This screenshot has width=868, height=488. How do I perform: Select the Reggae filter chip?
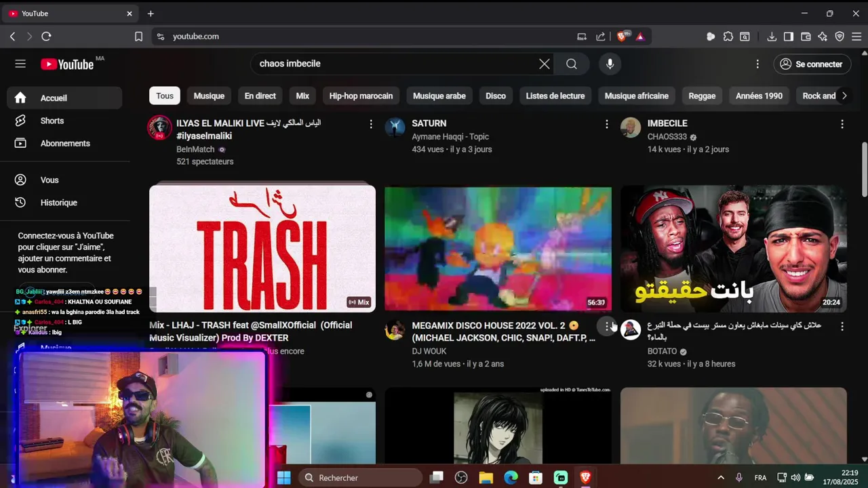point(702,96)
